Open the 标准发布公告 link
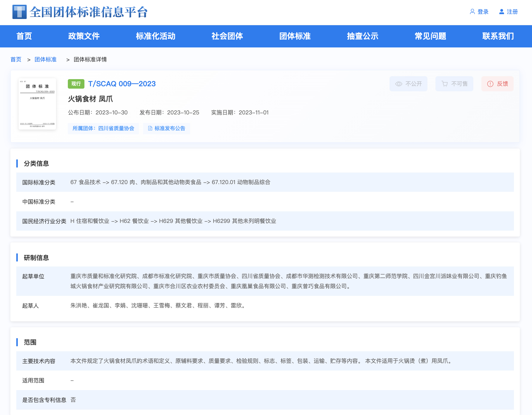 coord(166,128)
